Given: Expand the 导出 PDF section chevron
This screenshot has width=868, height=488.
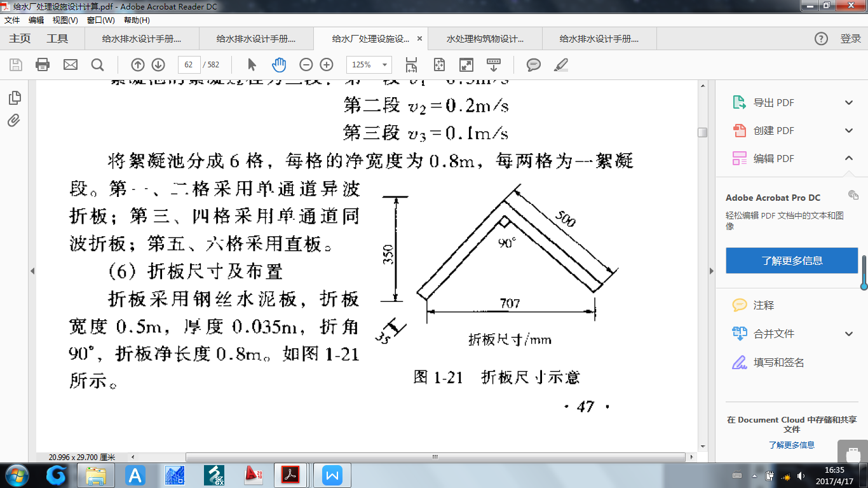Looking at the screenshot, I should 849,102.
